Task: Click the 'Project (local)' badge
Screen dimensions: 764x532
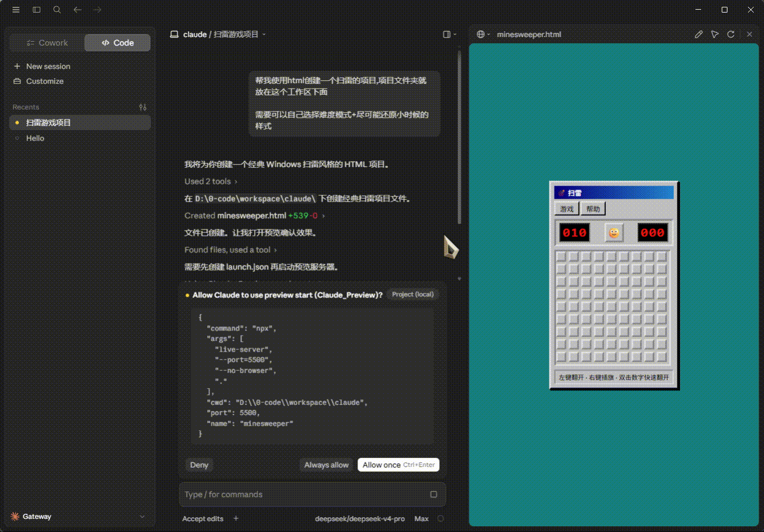Action: [x=413, y=295]
